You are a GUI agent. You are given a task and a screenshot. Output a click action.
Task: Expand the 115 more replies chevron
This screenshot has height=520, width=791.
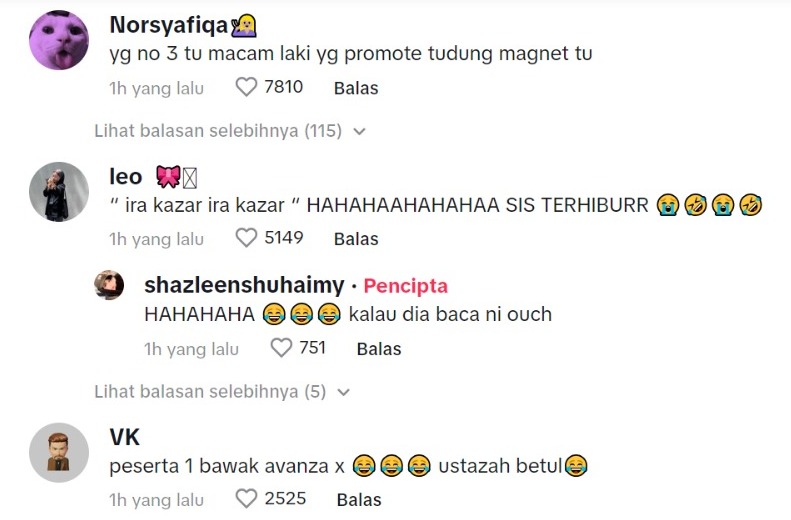(x=359, y=132)
